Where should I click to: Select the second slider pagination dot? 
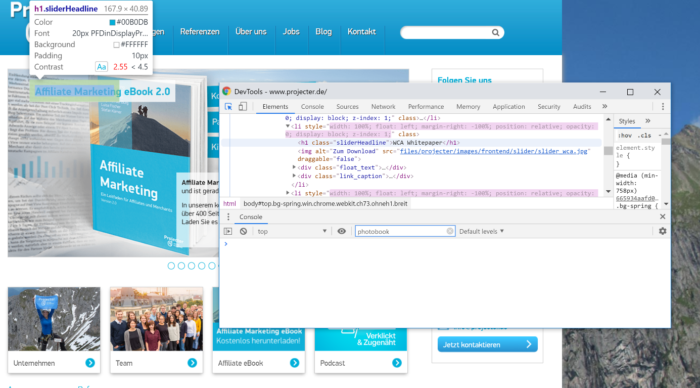point(181,266)
